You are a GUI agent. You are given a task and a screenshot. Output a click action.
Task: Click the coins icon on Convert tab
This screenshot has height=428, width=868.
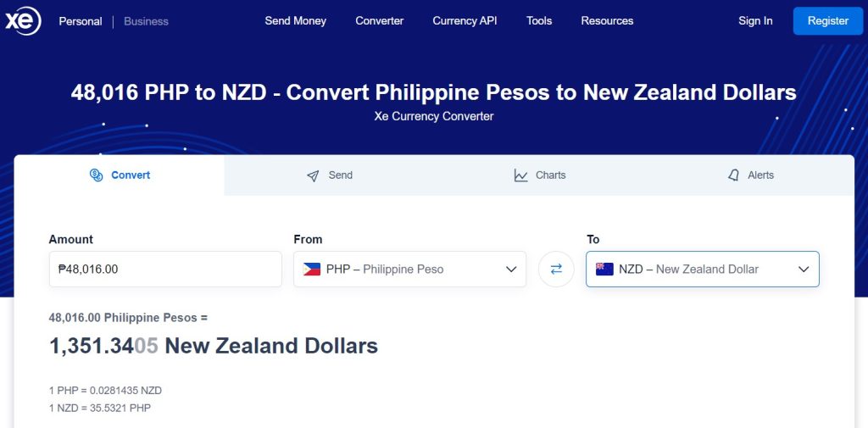(x=97, y=175)
